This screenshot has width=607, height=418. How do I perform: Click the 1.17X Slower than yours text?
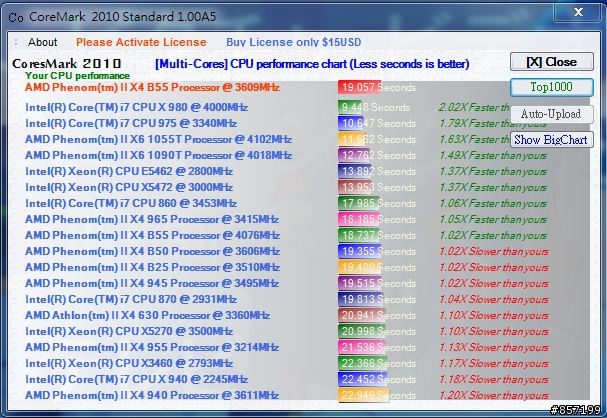(x=494, y=363)
